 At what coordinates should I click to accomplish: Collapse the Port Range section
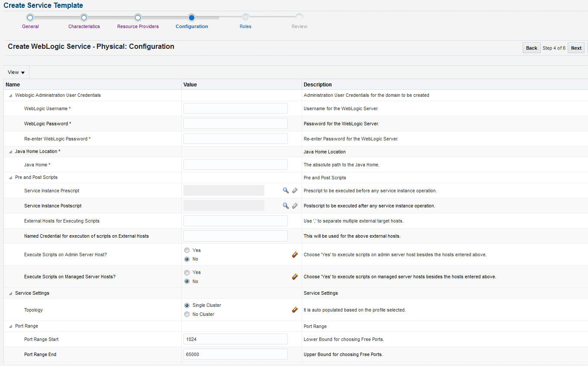10,326
